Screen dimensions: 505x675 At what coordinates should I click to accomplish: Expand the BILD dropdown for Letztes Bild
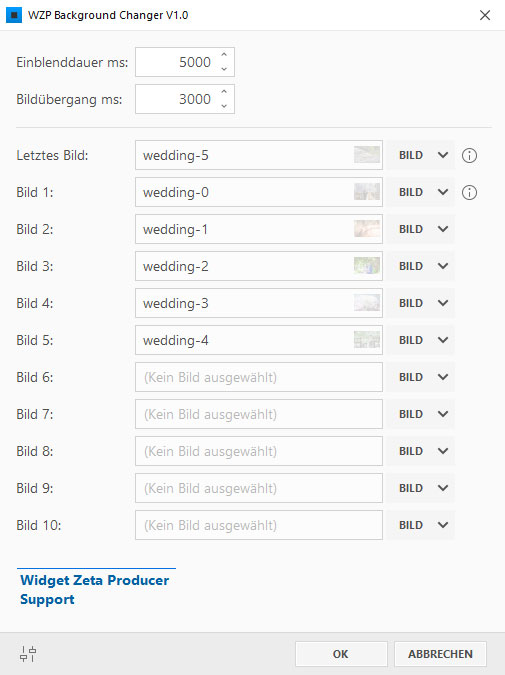[x=443, y=155]
